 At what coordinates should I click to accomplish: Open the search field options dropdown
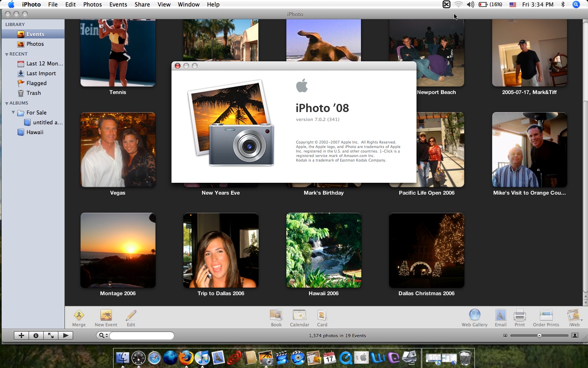click(x=103, y=335)
